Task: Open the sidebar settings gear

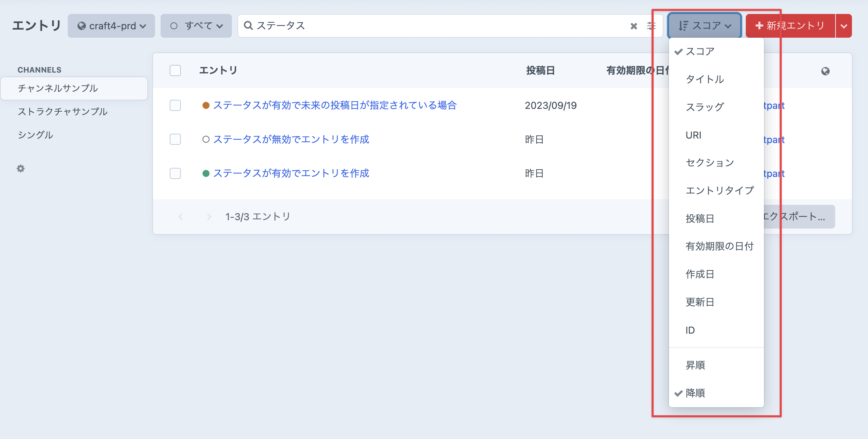Action: click(21, 168)
